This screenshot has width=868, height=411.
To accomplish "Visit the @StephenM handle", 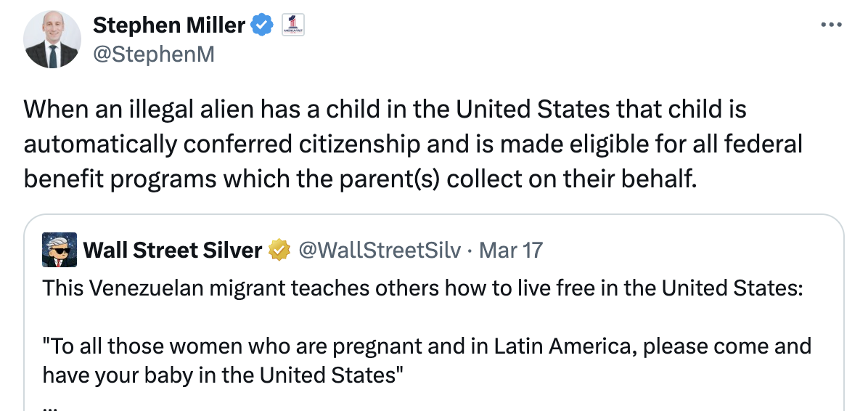I will 154,54.
